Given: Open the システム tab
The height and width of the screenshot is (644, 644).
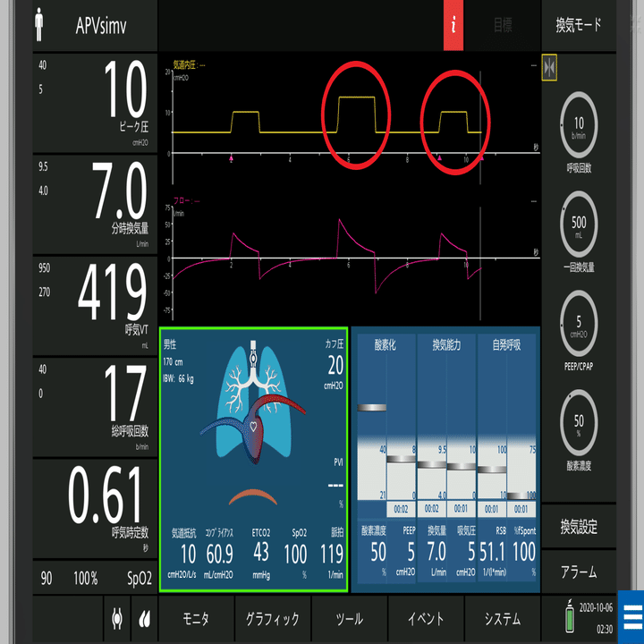Looking at the screenshot, I should pyautogui.click(x=503, y=618).
